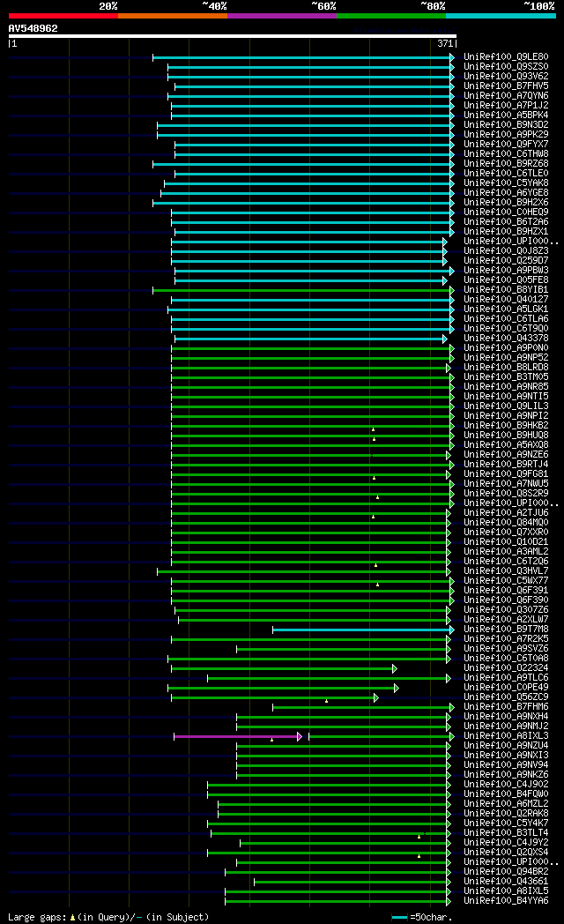Pick hit label UniRef100_Q3HVL7
This screenshot has height=924, width=564.
click(x=506, y=571)
